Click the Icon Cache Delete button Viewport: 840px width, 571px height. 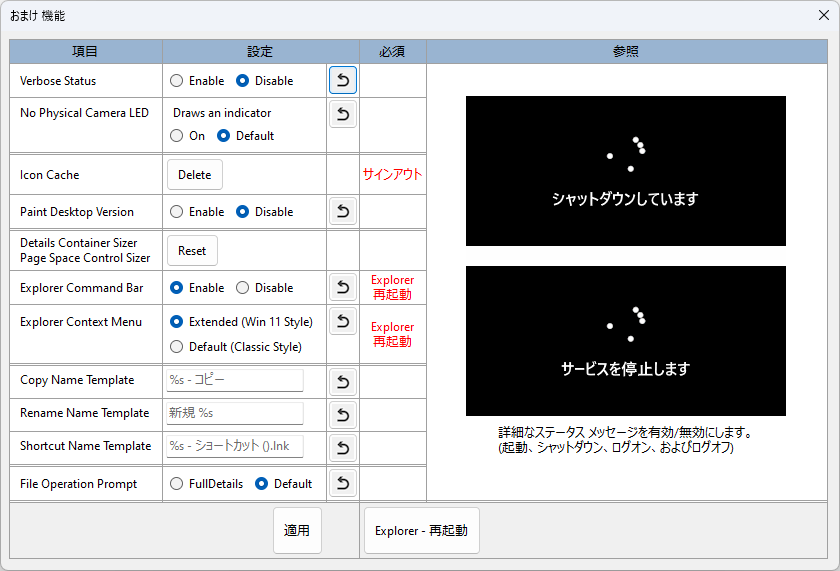click(x=194, y=175)
